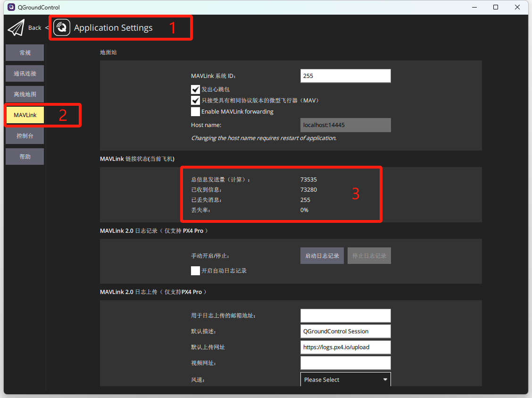Image resolution: width=532 pixels, height=398 pixels.
Task: Click the 已收到信息 value 73280
Action: point(308,190)
